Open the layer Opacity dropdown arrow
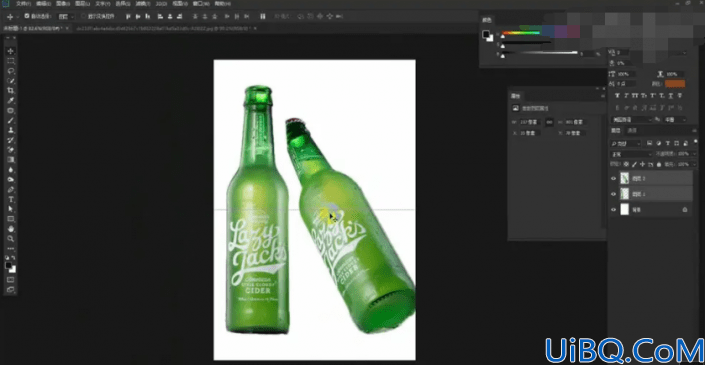The image size is (705, 365). 695,154
